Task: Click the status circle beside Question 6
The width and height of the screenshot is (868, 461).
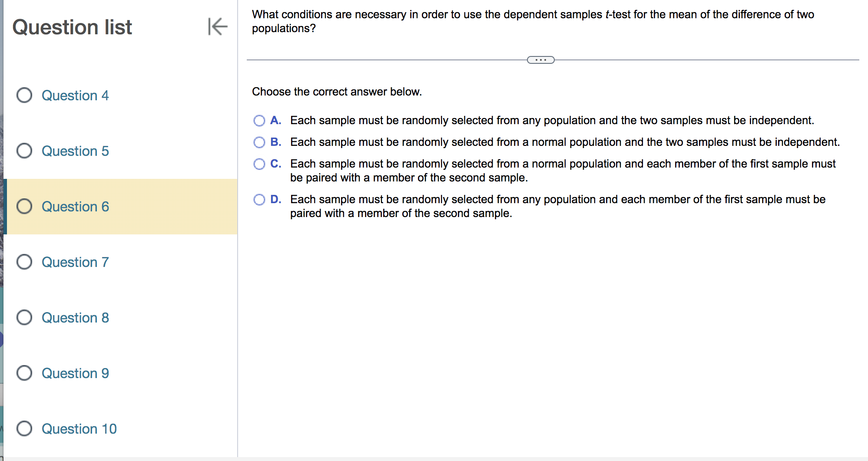Action: coord(25,207)
